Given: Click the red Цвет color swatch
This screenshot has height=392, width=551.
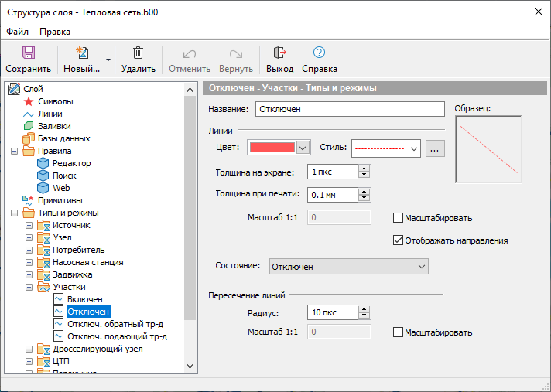Looking at the screenshot, I should pos(272,148).
